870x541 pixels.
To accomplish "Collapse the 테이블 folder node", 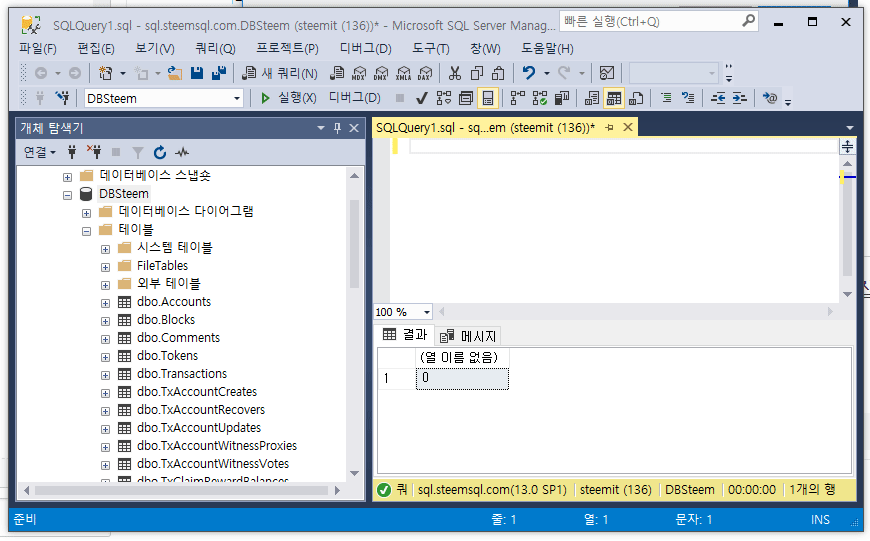I will 87,231.
